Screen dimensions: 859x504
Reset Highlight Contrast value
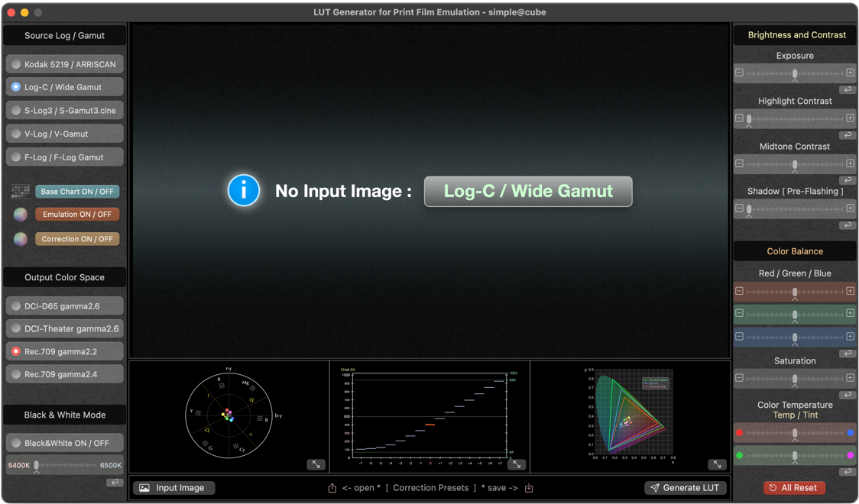(x=848, y=135)
